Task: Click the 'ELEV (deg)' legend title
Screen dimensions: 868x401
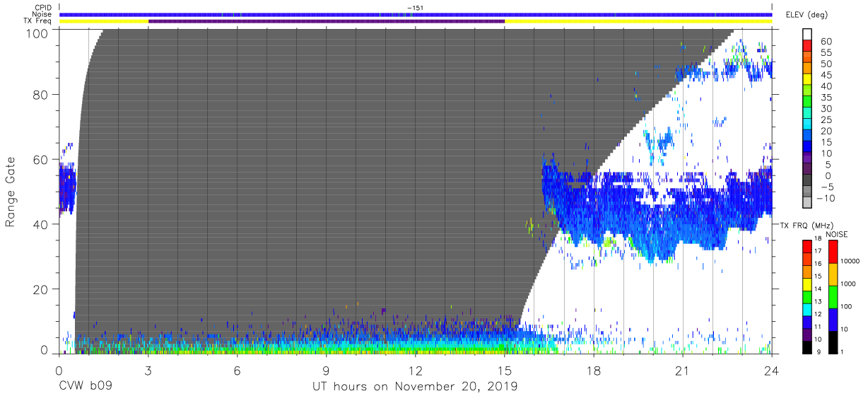Action: pos(806,14)
